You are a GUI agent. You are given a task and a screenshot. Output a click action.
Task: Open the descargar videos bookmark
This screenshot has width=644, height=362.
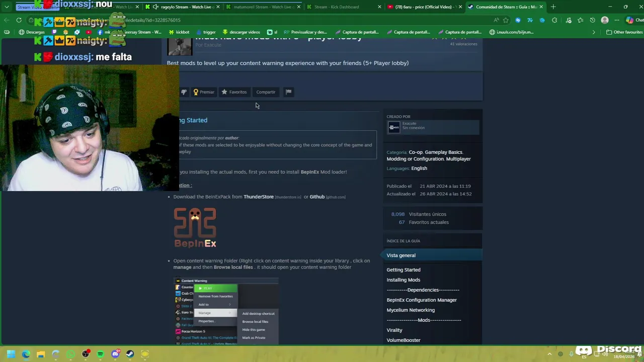pos(241,32)
